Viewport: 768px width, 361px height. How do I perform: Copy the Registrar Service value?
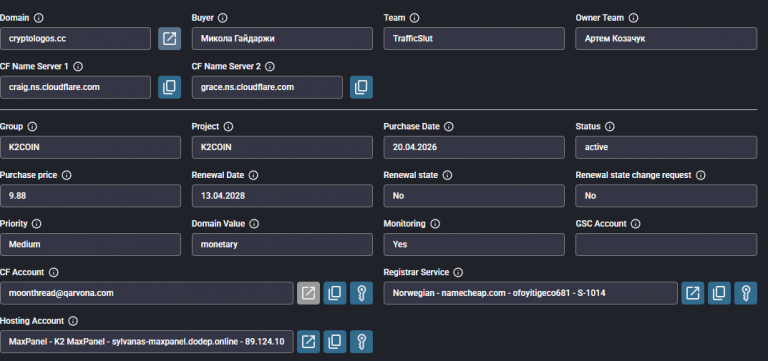(719, 293)
